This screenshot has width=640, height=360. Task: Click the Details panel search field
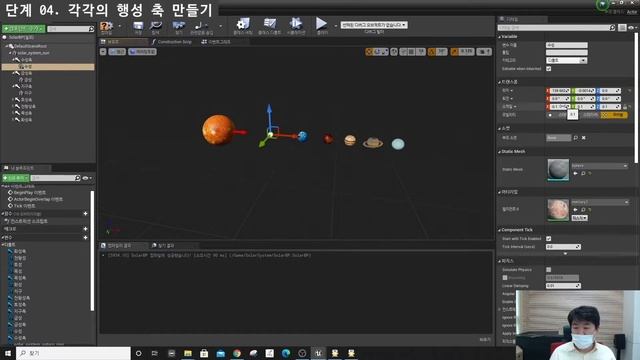point(557,28)
